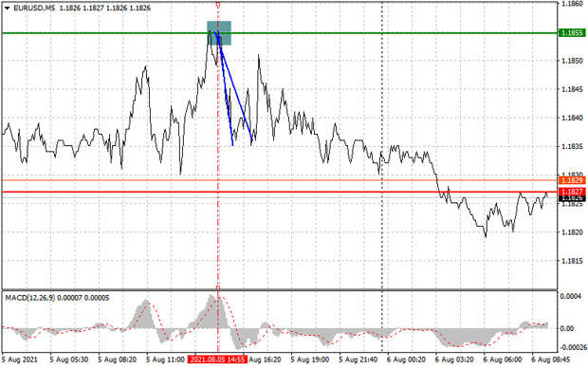Select the 5 Aug 2021 date label
Viewport: 588px width, 368px height.
pyautogui.click(x=20, y=359)
